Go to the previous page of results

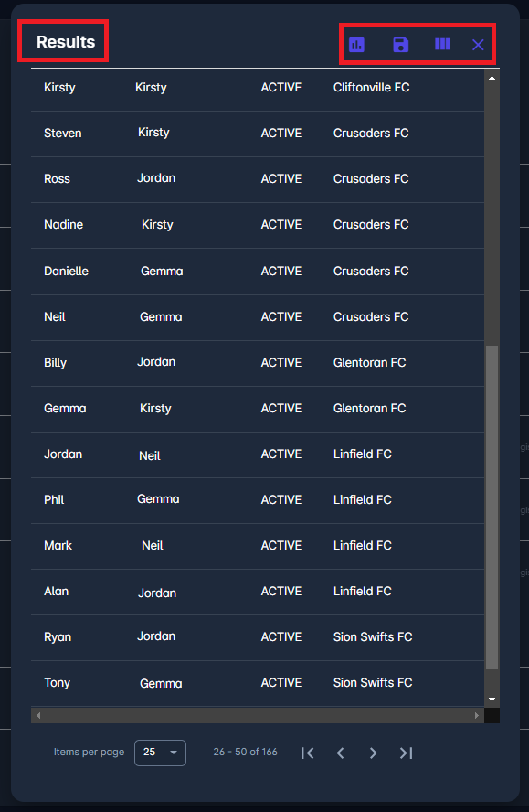(341, 753)
